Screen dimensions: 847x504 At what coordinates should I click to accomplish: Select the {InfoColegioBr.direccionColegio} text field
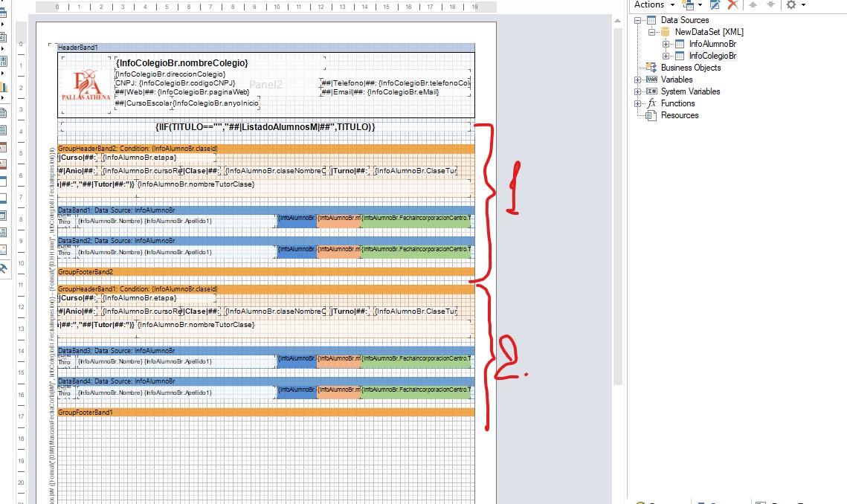pyautogui.click(x=171, y=74)
